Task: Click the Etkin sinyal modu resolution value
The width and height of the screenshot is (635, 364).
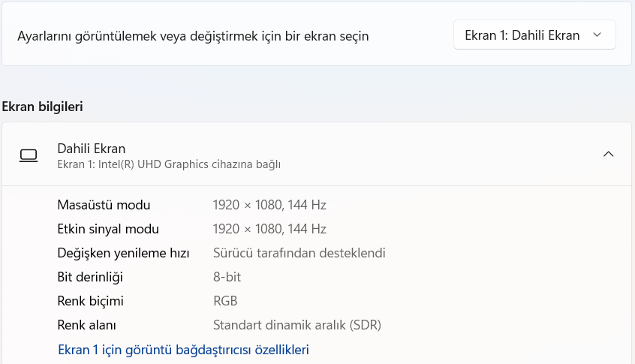Action: click(269, 229)
